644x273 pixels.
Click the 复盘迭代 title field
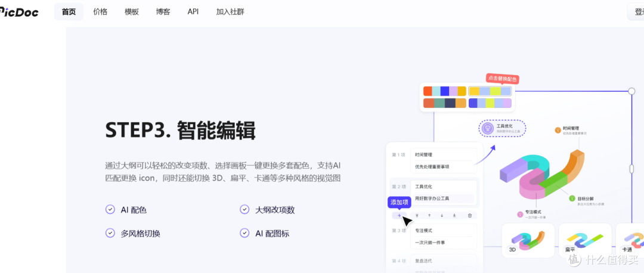[444, 260]
